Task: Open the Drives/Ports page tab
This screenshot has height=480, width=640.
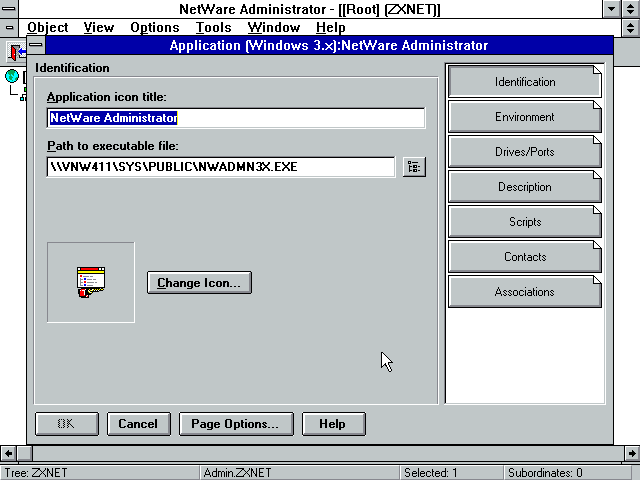Action: pyautogui.click(x=524, y=152)
